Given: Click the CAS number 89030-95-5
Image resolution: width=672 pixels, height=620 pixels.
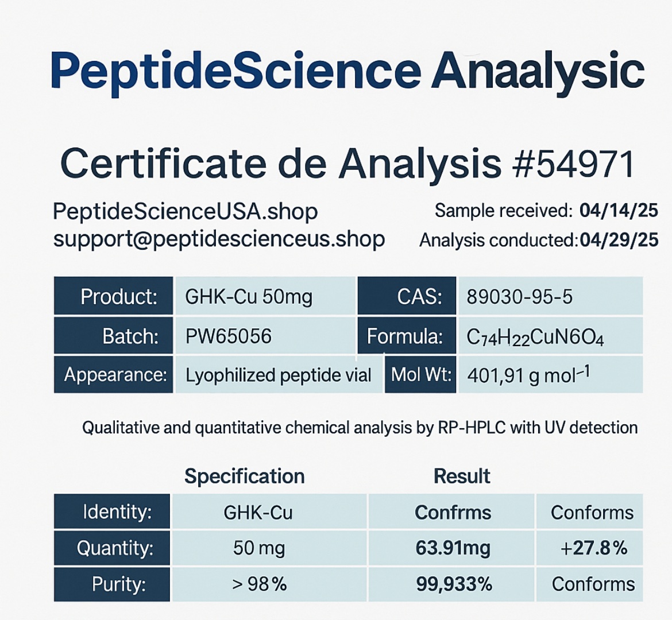Looking at the screenshot, I should coord(519,296).
